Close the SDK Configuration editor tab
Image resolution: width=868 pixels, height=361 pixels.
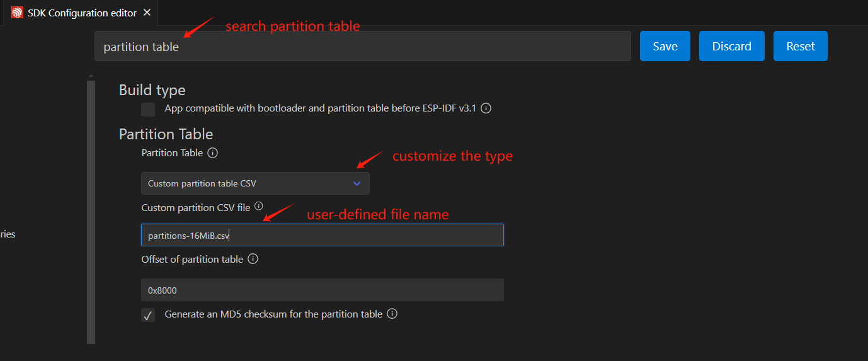[x=147, y=13]
